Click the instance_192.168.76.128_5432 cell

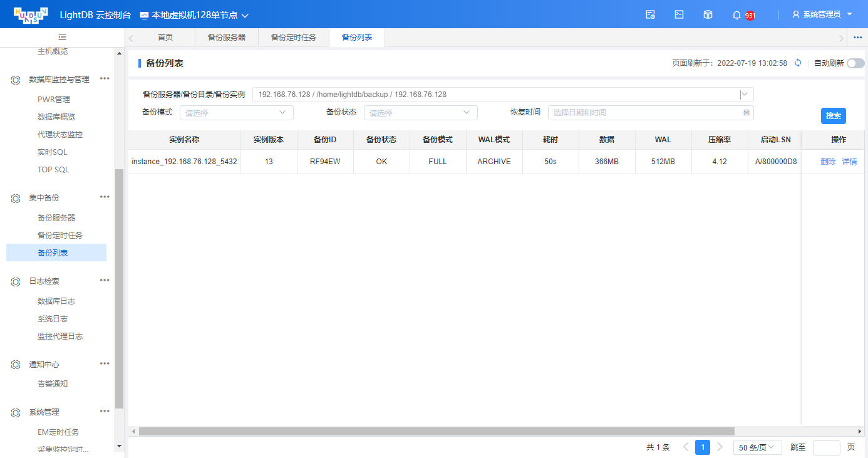click(x=184, y=162)
